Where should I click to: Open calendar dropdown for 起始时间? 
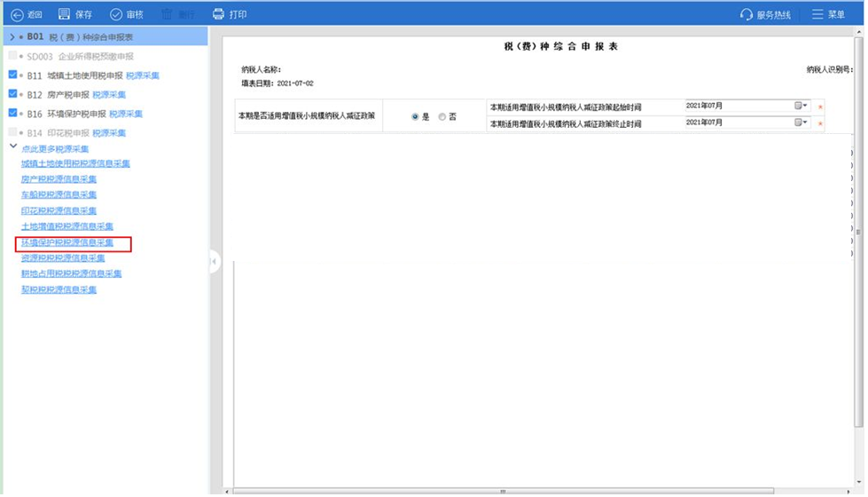coord(801,106)
